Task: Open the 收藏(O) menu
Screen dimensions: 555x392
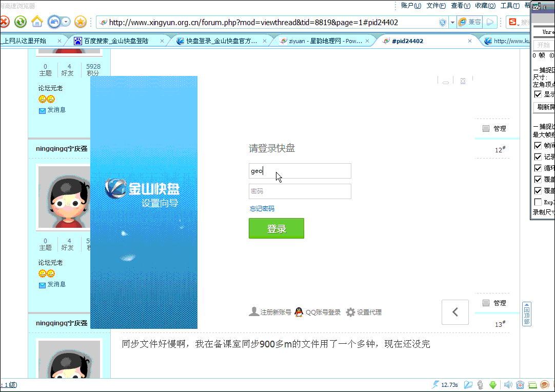Action: point(485,6)
